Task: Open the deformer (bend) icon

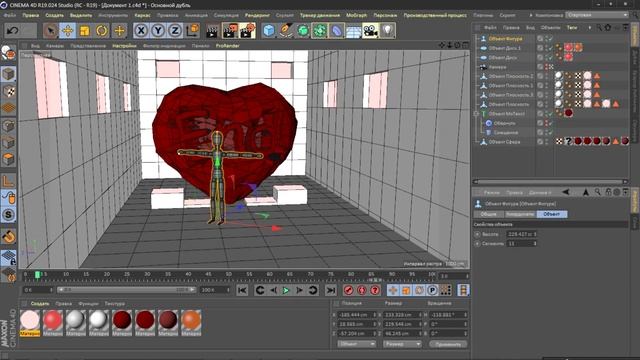Action: (x=336, y=31)
